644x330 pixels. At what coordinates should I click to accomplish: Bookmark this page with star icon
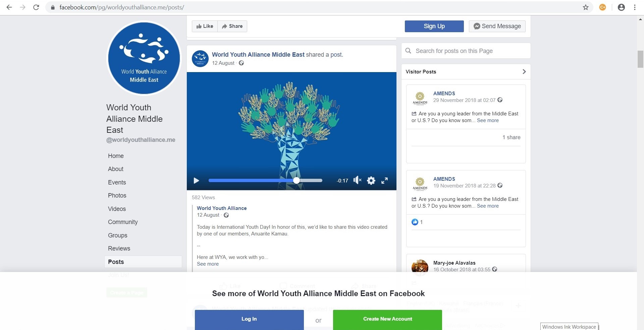click(586, 7)
